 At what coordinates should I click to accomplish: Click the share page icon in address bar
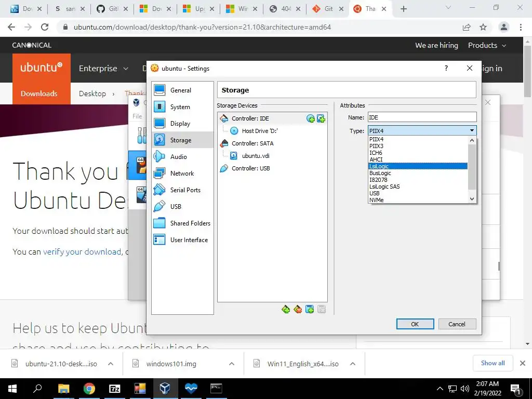pos(467,27)
